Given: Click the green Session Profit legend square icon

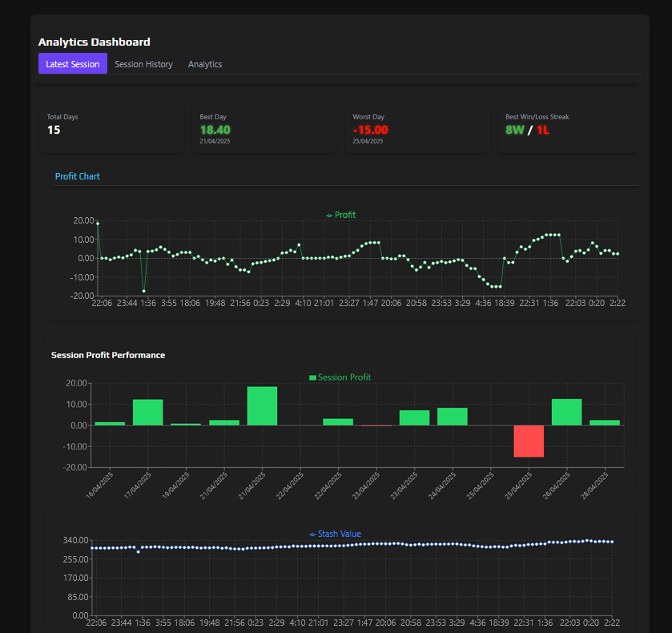Looking at the screenshot, I should coord(312,377).
